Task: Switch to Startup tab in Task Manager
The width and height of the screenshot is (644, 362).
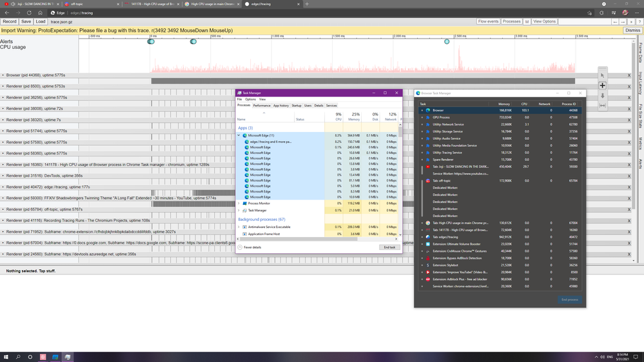Action: pyautogui.click(x=297, y=106)
